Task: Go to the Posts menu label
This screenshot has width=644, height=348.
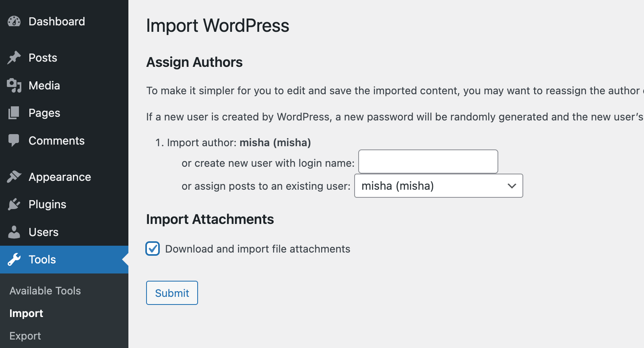Action: tap(43, 58)
